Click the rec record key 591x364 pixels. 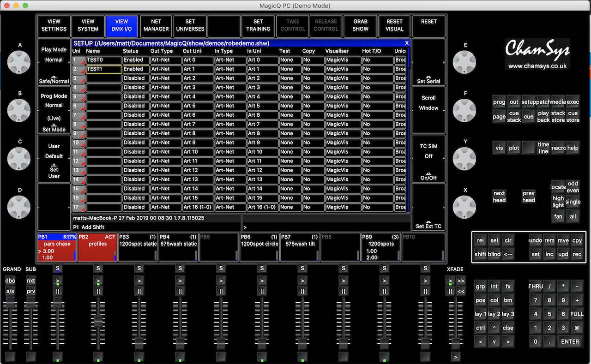577,254
